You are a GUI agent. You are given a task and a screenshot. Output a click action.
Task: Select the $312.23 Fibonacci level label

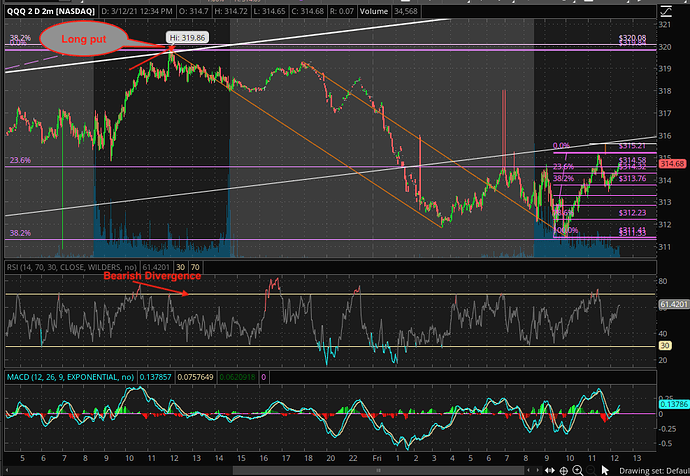[632, 212]
